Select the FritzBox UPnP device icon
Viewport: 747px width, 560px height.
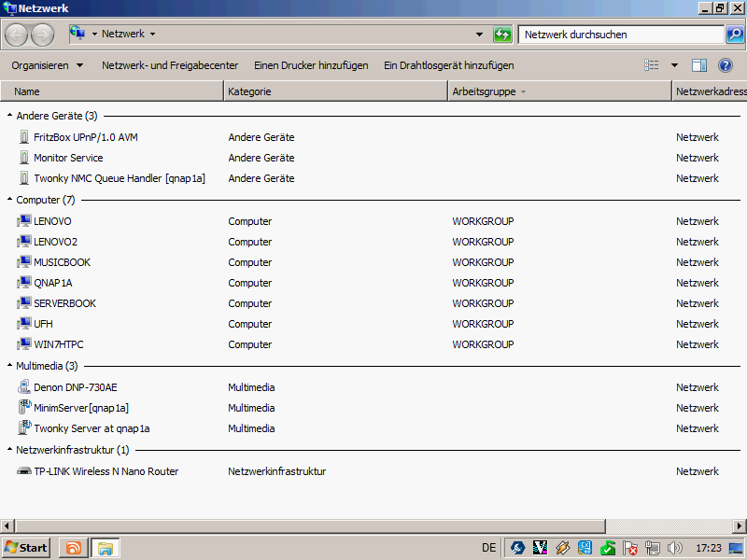(x=24, y=137)
